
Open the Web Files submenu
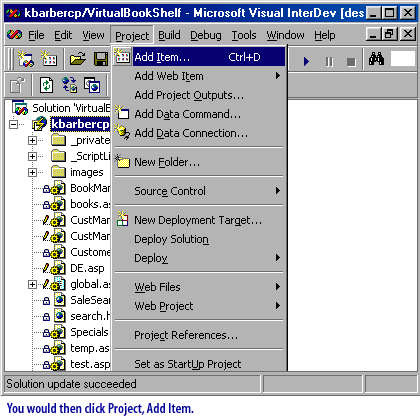[x=199, y=287]
